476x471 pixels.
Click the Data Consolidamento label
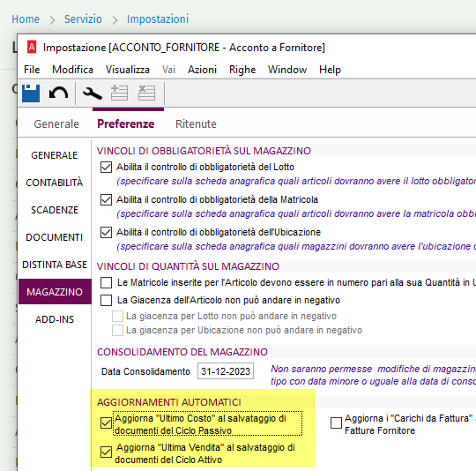click(x=145, y=371)
